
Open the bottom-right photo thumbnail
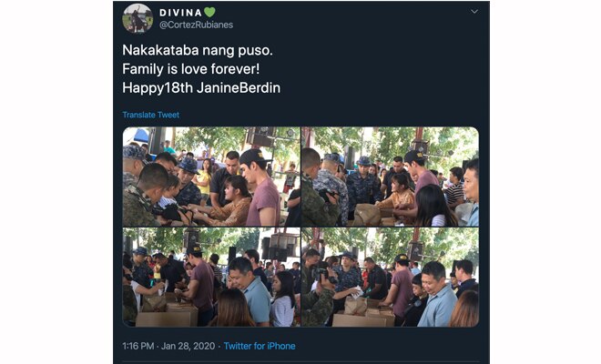click(390, 277)
